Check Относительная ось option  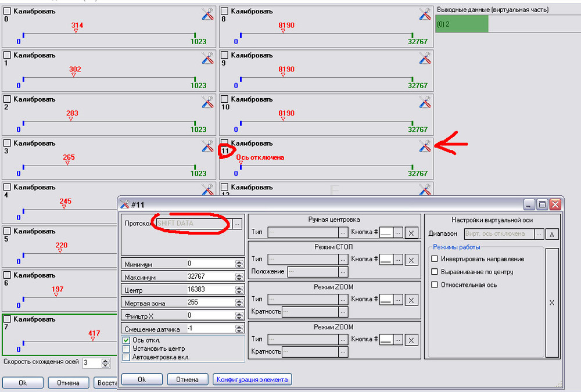[435, 285]
